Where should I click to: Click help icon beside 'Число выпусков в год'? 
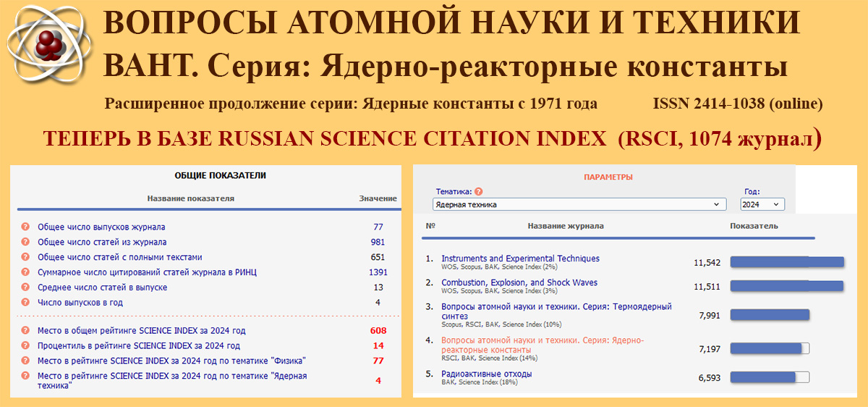25,302
